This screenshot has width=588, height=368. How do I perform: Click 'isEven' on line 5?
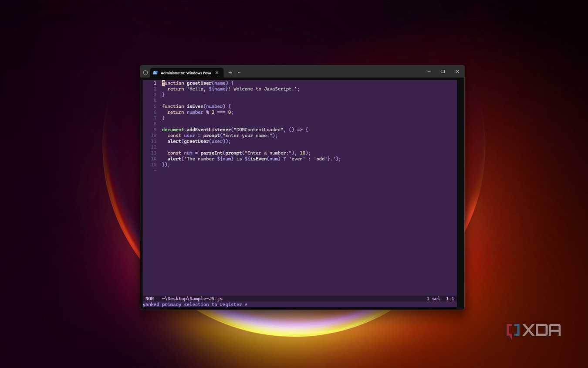(x=195, y=106)
